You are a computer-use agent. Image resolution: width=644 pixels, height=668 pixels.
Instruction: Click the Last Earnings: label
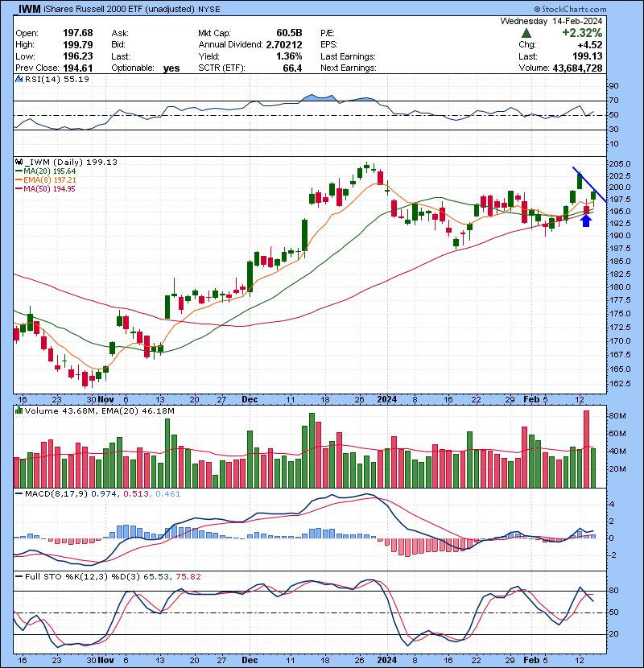click(348, 56)
